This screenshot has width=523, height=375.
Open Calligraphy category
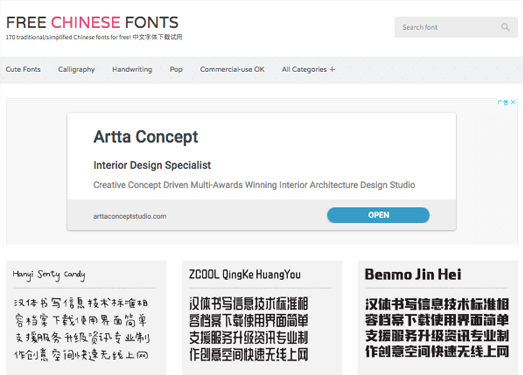76,69
